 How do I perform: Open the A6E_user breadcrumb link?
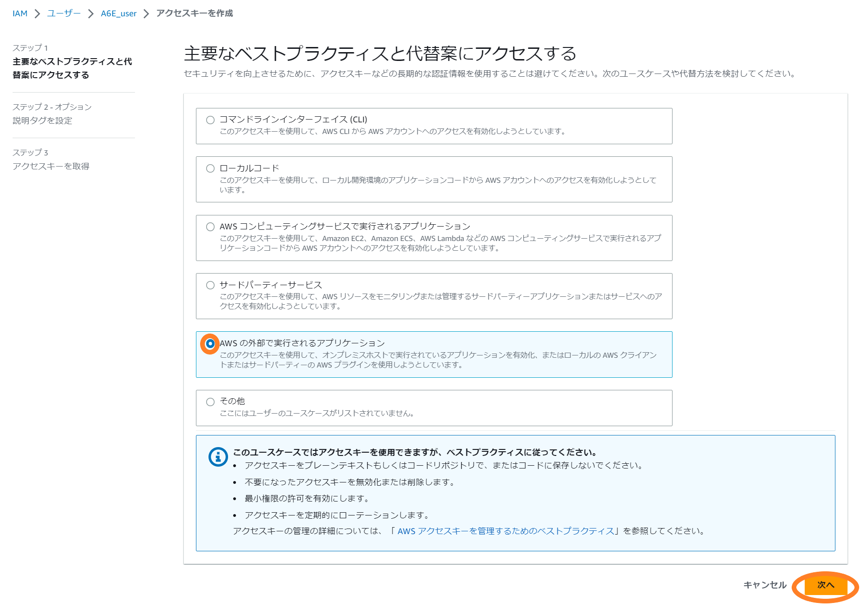[119, 13]
